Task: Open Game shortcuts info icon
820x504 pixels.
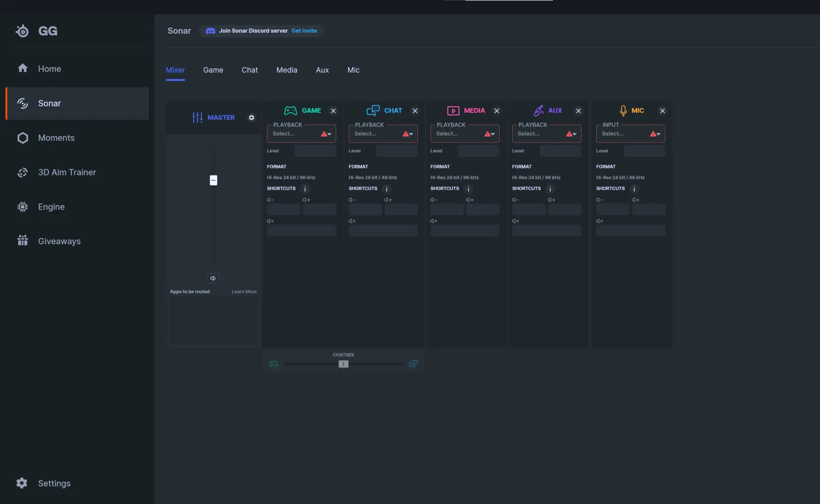Action: point(305,189)
